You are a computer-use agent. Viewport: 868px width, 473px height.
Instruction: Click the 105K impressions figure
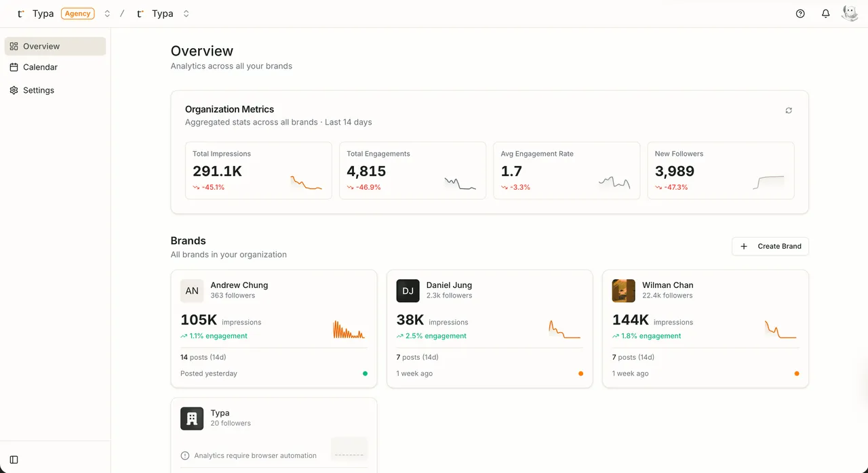[x=199, y=320]
